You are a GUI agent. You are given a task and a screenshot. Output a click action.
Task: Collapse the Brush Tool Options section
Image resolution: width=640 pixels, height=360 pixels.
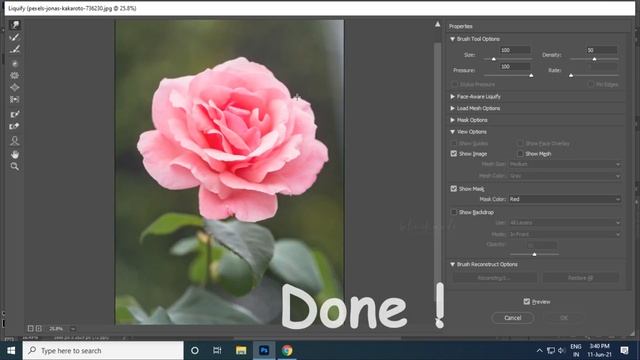[452, 39]
